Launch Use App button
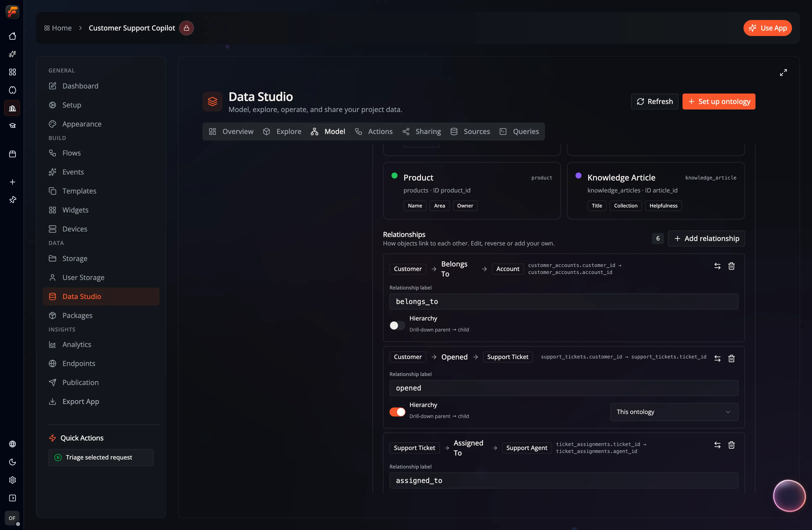This screenshot has width=812, height=530. tap(767, 28)
